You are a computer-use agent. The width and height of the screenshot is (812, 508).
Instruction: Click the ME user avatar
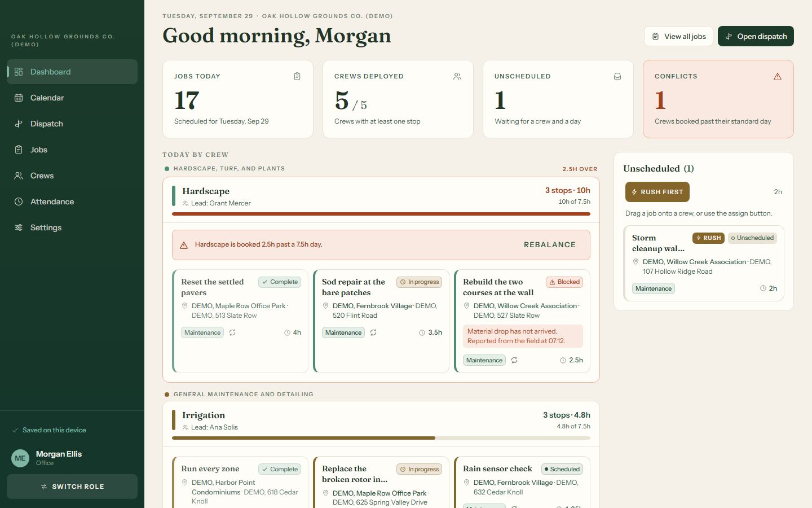tap(20, 458)
